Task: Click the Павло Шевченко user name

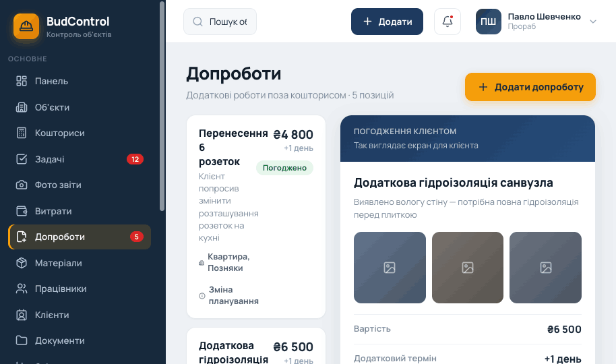Action: coord(544,16)
